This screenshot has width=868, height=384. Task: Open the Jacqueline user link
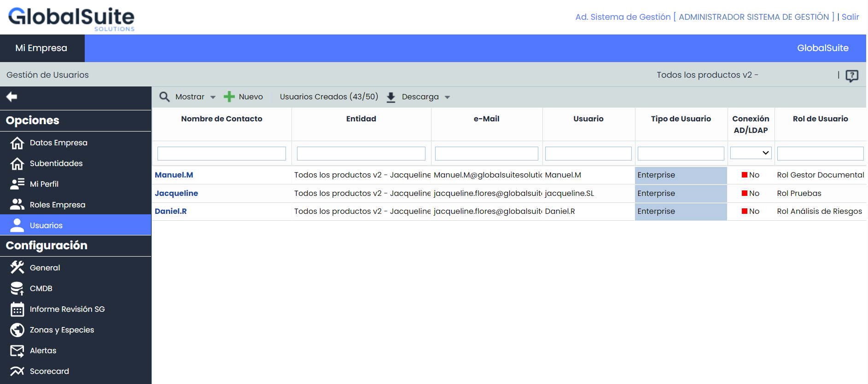pos(176,193)
